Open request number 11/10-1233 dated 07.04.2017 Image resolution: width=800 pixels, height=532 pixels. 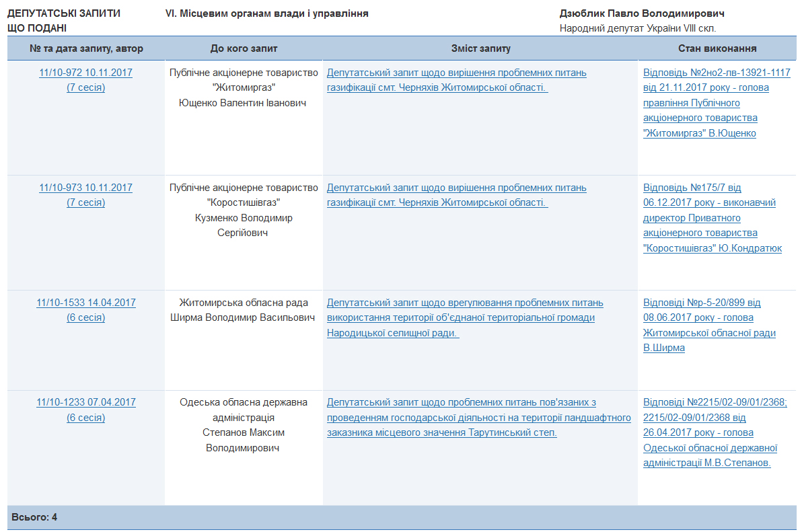click(85, 402)
